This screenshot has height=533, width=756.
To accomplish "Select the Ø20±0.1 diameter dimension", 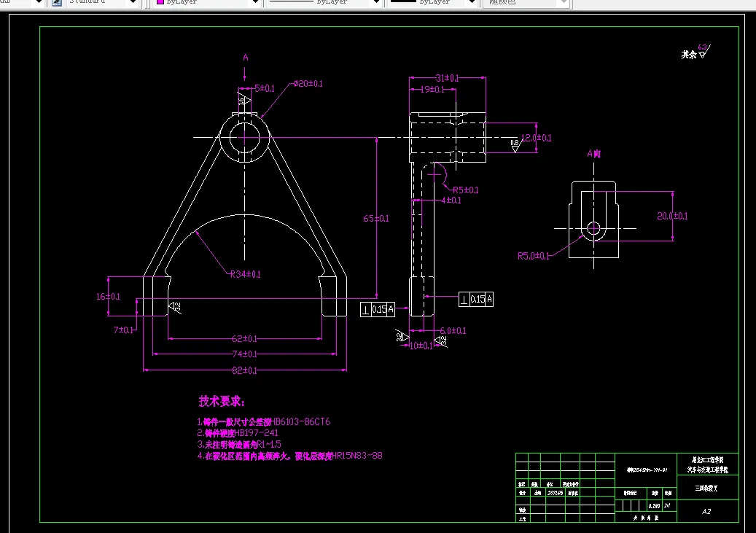I will tap(308, 84).
